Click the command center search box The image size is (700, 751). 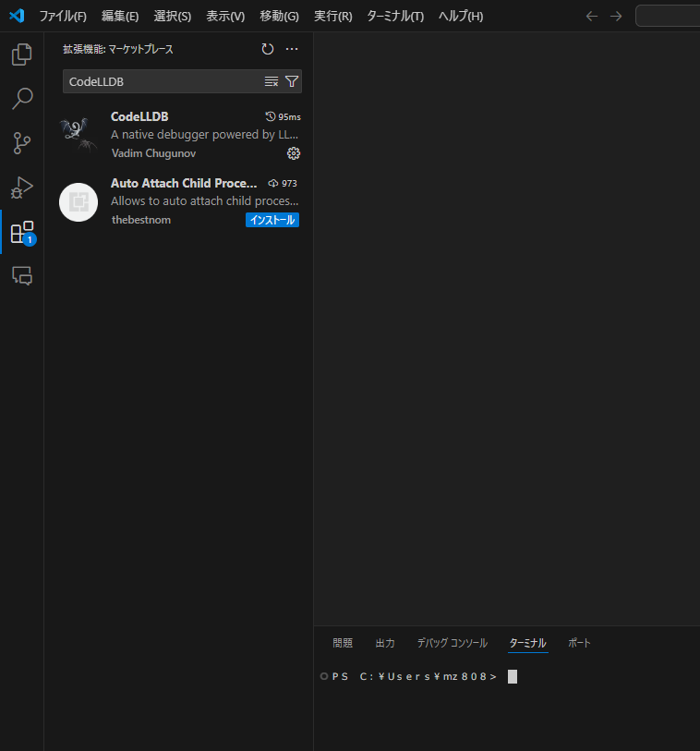tap(668, 17)
